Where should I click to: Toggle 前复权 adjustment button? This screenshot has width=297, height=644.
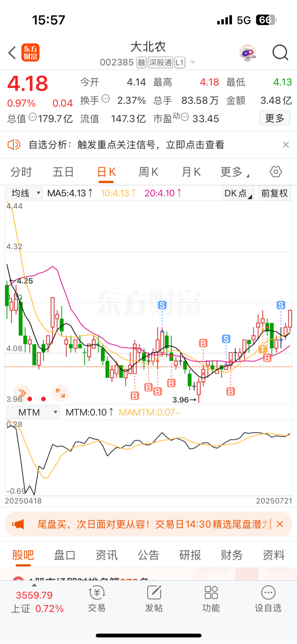click(x=275, y=193)
